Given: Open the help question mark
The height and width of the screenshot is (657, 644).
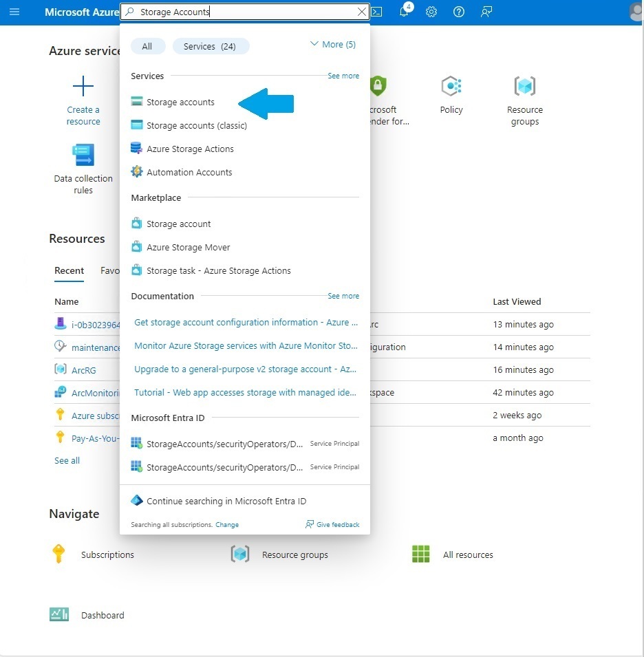Looking at the screenshot, I should 459,12.
